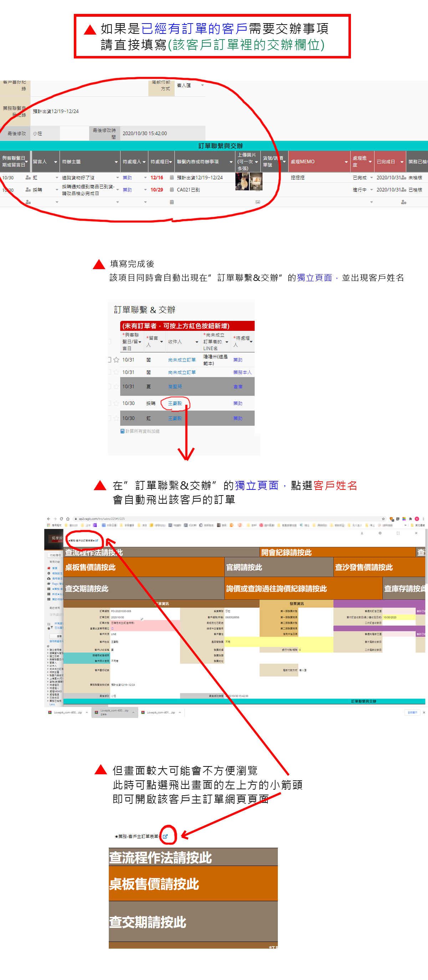Star the 10/31 噜噜米 row
This screenshot has width=428, height=980.
click(117, 359)
